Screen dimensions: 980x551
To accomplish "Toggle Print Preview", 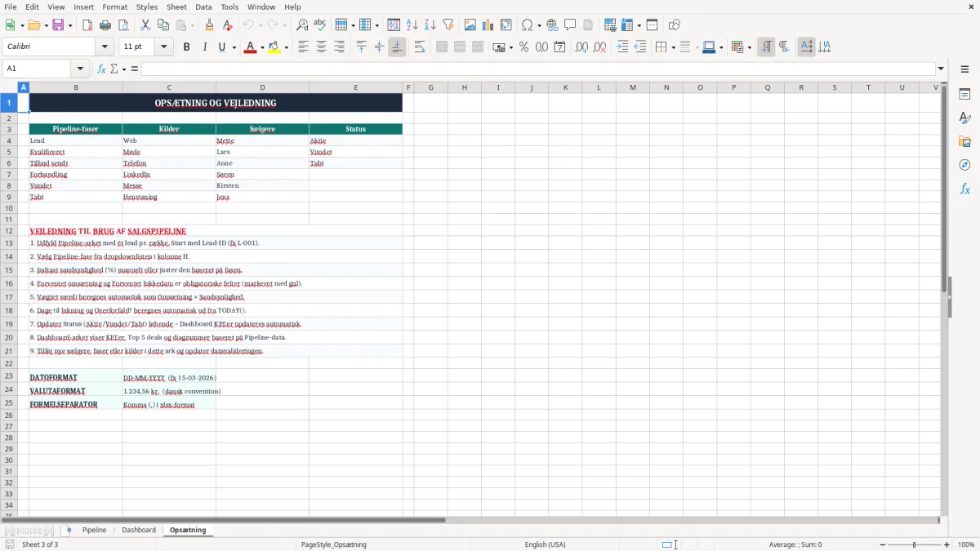I will pos(123,25).
